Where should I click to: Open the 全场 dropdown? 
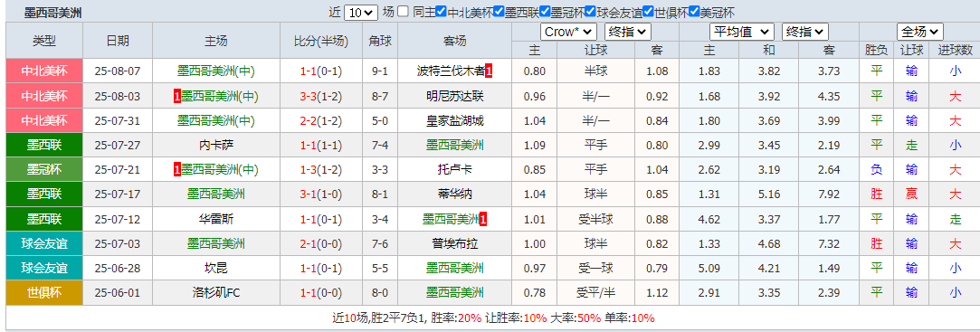pyautogui.click(x=920, y=32)
